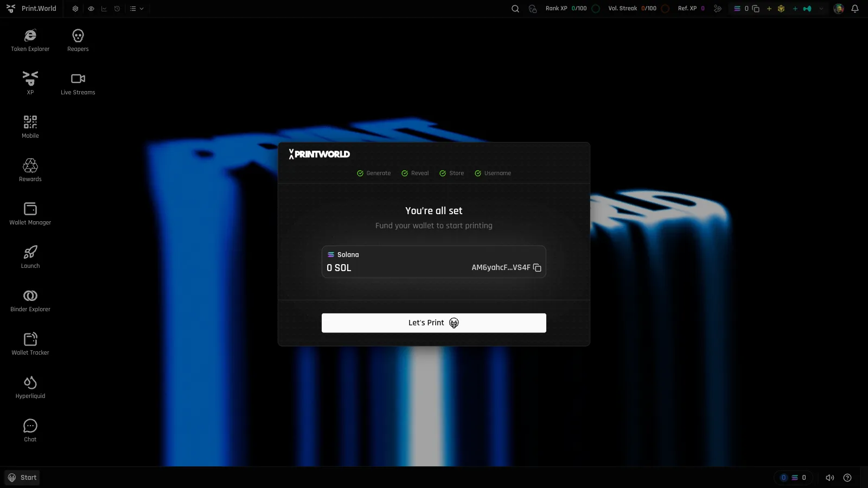
Task: Open the Chat bubble icon
Action: [x=30, y=431]
